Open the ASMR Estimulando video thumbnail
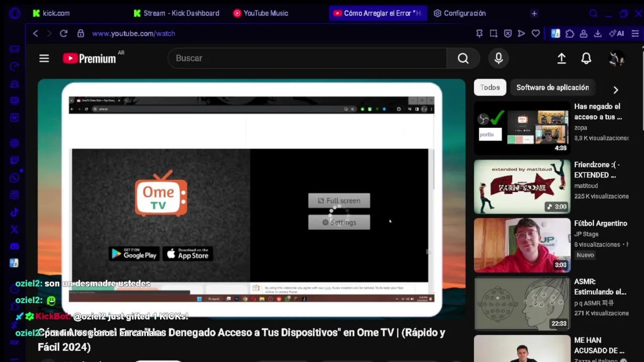 522,303
